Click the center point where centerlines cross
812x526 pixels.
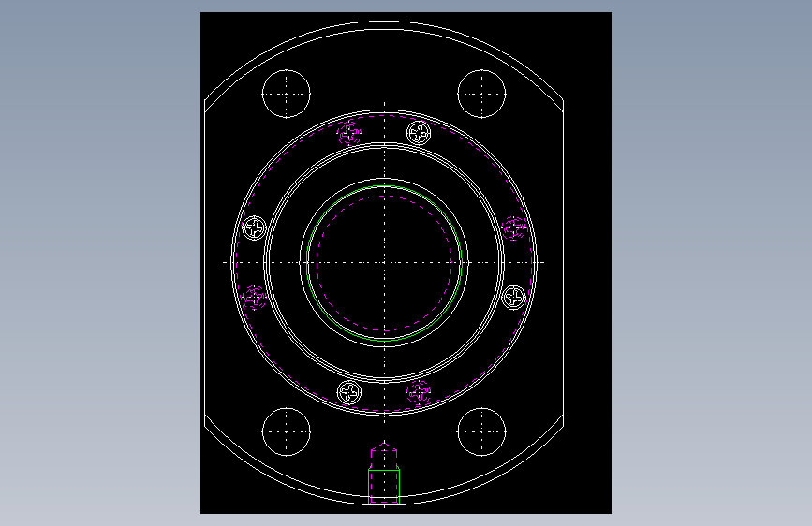[384, 262]
